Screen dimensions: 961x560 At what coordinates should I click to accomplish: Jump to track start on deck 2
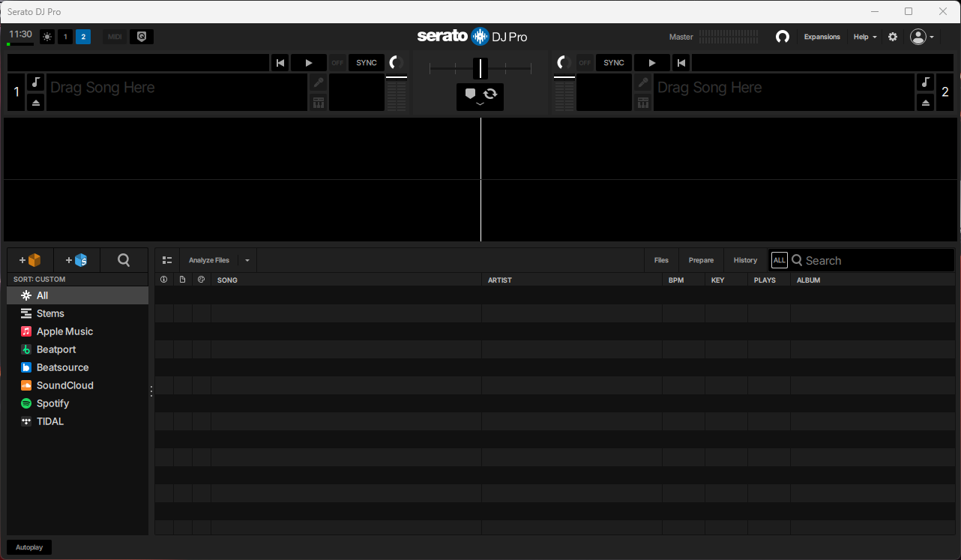(681, 63)
